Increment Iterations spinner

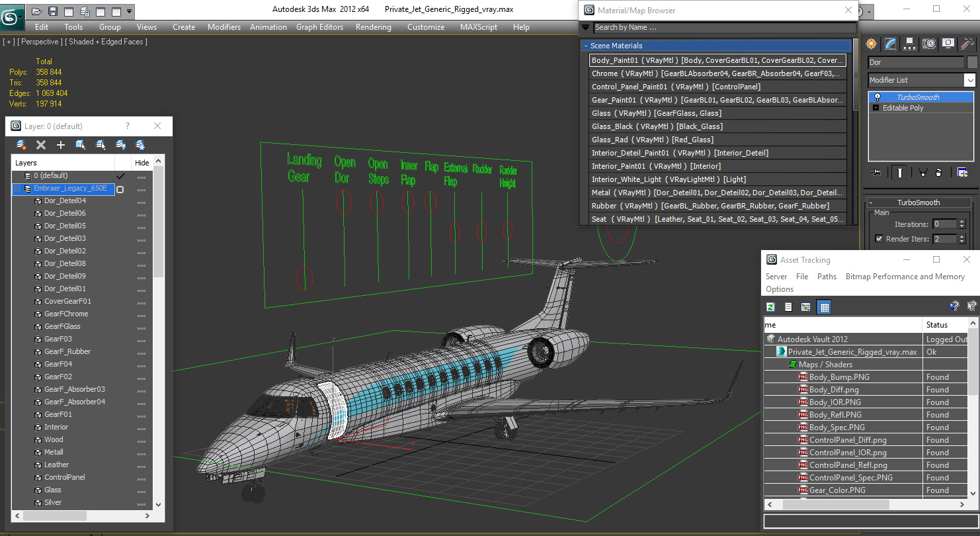962,222
